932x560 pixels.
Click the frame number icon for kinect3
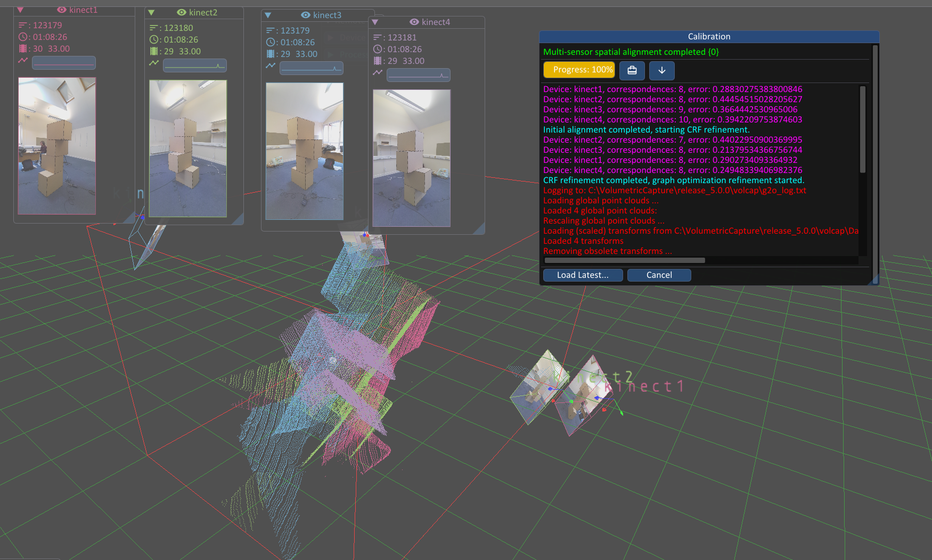click(270, 30)
